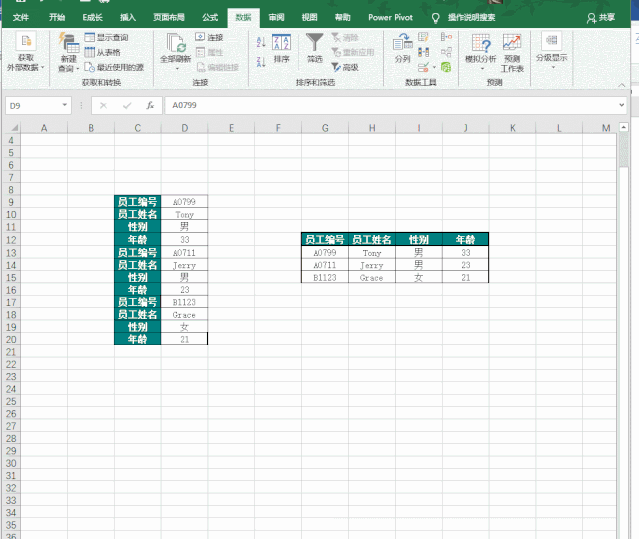
Task: Expand the 全部刷新 dropdown arrow
Action: (177, 69)
